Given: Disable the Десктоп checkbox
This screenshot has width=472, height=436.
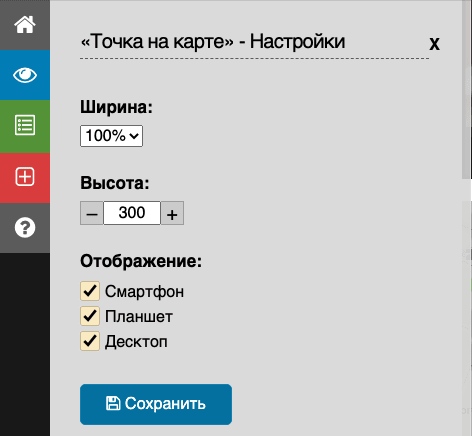Looking at the screenshot, I should 90,341.
